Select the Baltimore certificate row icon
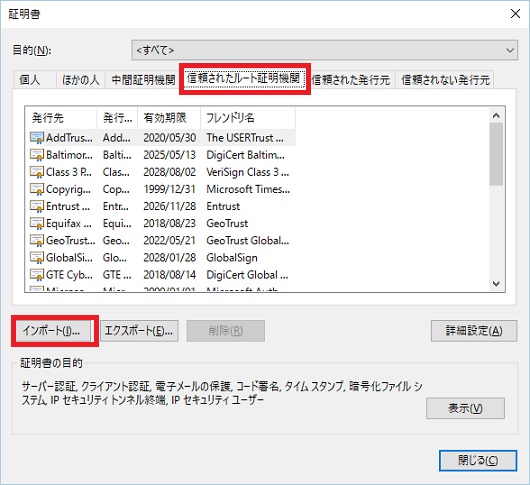 pos(37,155)
